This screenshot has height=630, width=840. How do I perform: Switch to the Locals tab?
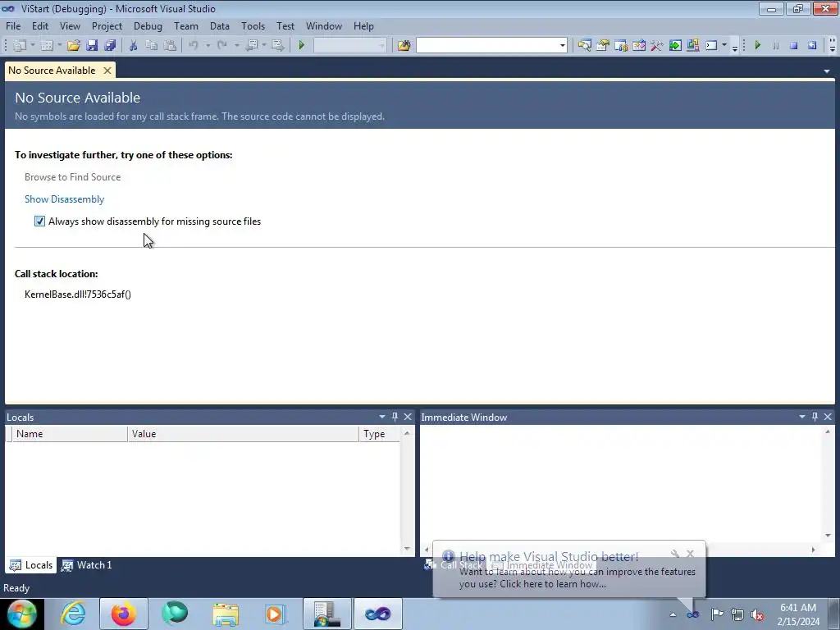(31, 565)
